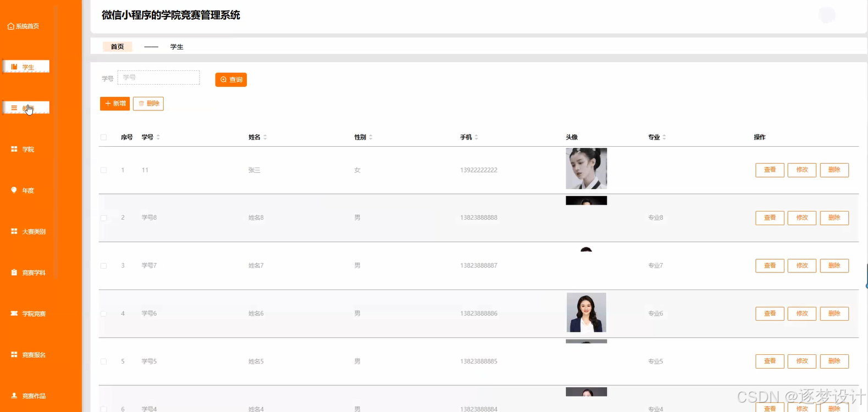Click 查看 for student 姓名5
Screen dimensions: 868x412
coord(770,361)
